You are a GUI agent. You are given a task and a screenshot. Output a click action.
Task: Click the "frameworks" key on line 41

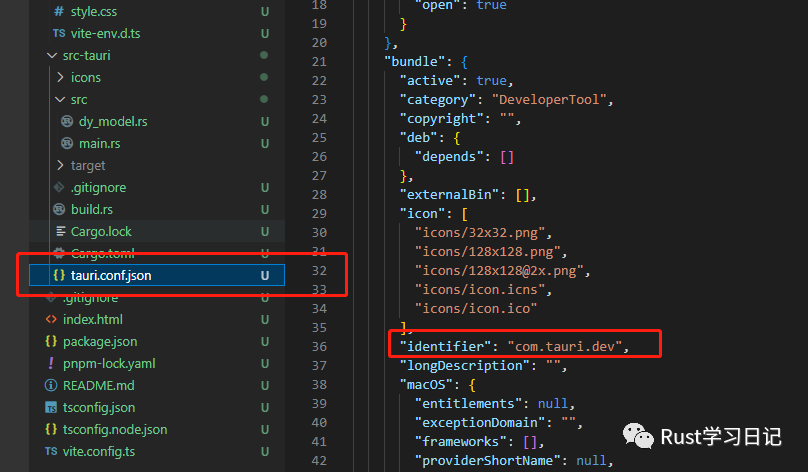click(461, 442)
